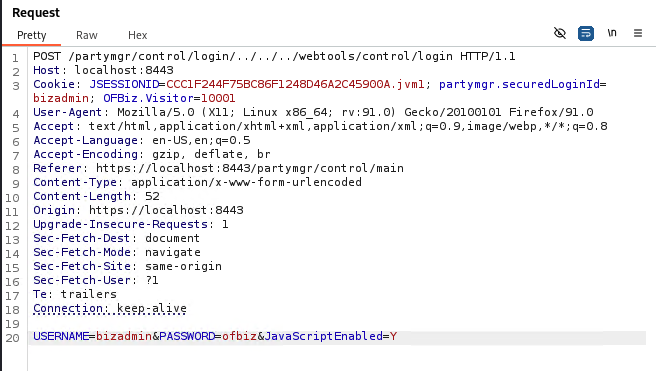The width and height of the screenshot is (658, 371).
Task: Toggle the word wrap message button
Action: (x=586, y=33)
